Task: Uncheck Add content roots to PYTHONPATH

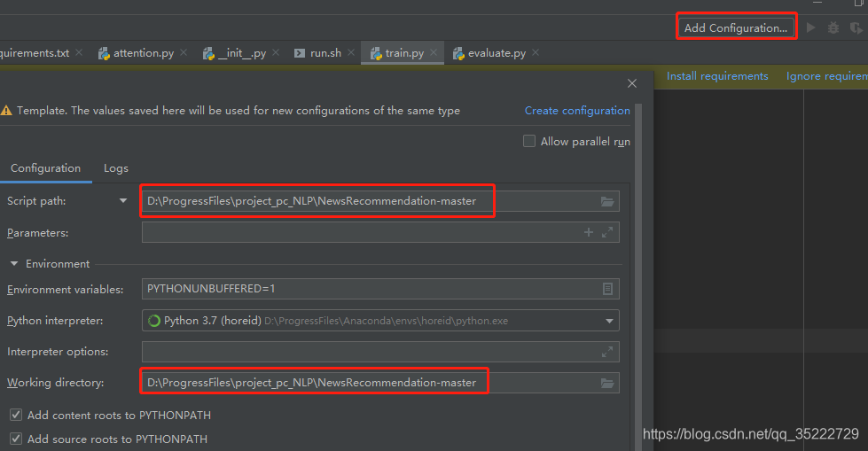Action: point(16,415)
